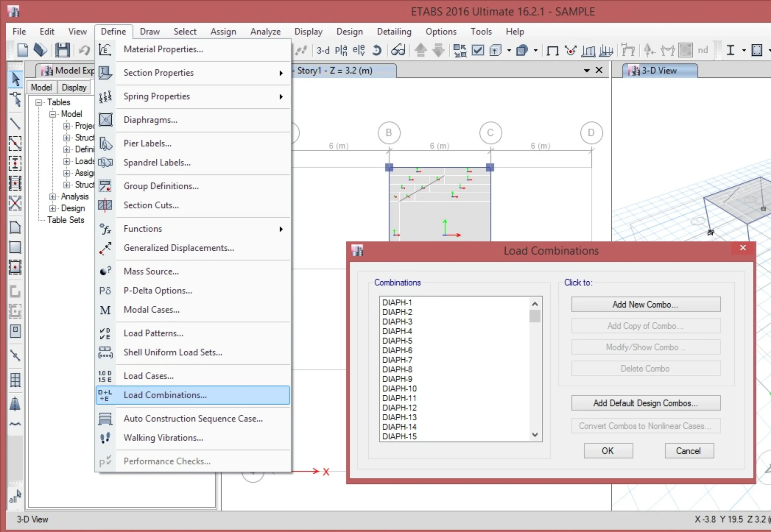Click the 3-d view toolbar button
Viewport: 771px width, 532px height.
click(323, 50)
